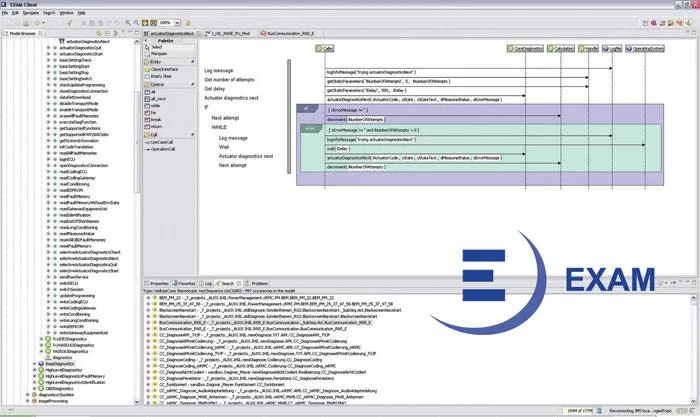Pick the Select tool in the Palette
Screen dimensions: 700x417
[169, 47]
